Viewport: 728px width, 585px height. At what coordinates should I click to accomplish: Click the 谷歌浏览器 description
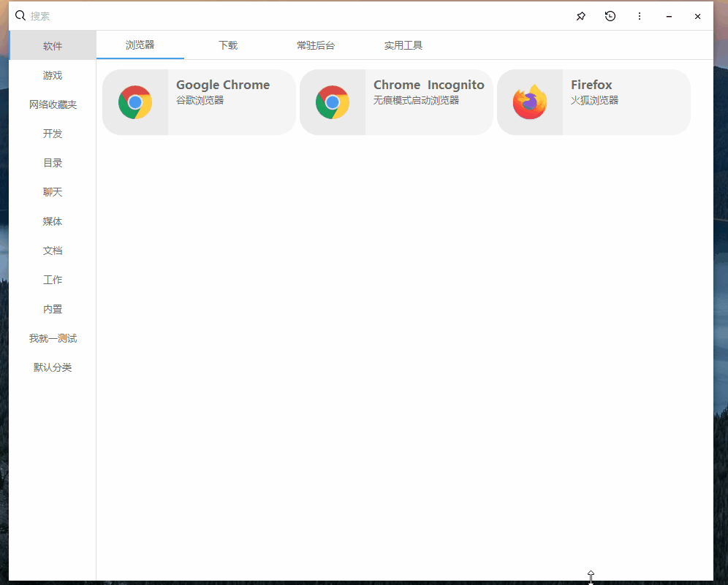[200, 100]
